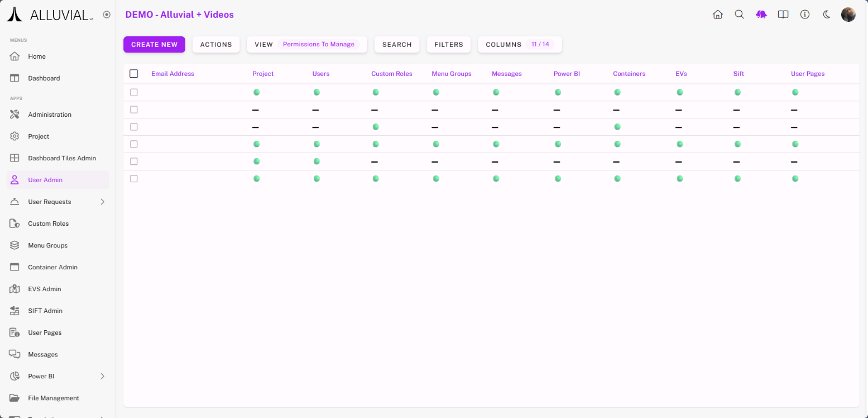Tick the last row checkbox
The width and height of the screenshot is (868, 418).
tap(133, 179)
